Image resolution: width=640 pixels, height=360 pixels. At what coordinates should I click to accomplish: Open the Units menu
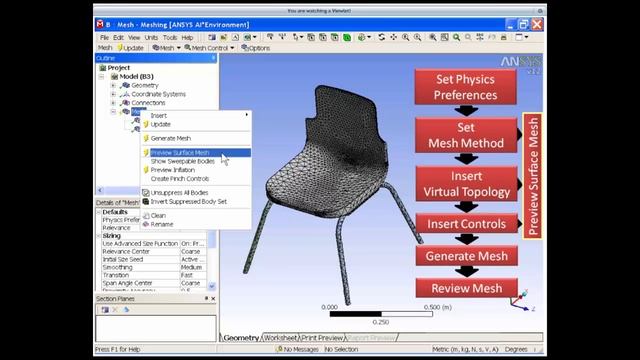click(151, 38)
